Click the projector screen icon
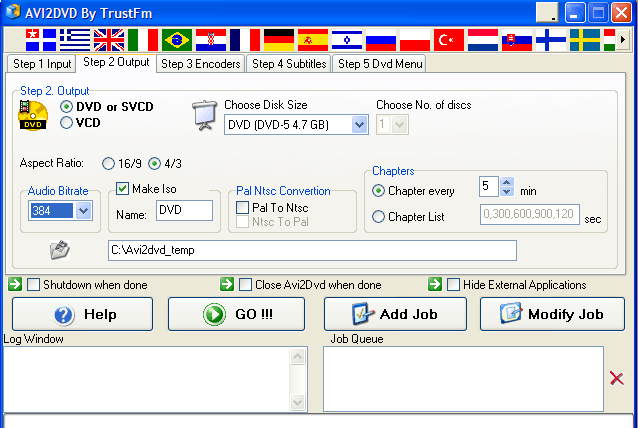 click(x=204, y=115)
